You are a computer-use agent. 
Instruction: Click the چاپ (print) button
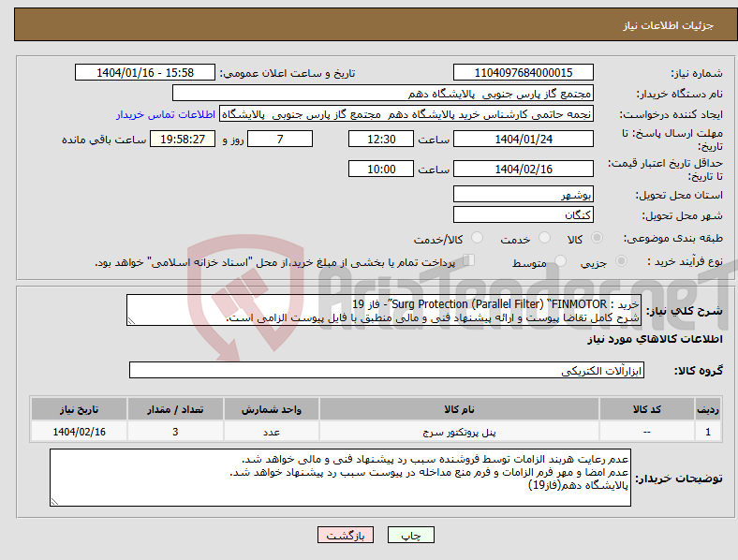pyautogui.click(x=410, y=535)
